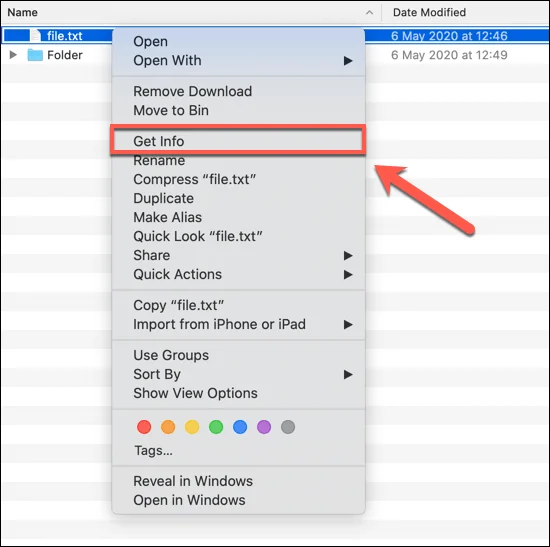Expand the Share submenu
Screen dimensions: 550x547
tap(348, 255)
